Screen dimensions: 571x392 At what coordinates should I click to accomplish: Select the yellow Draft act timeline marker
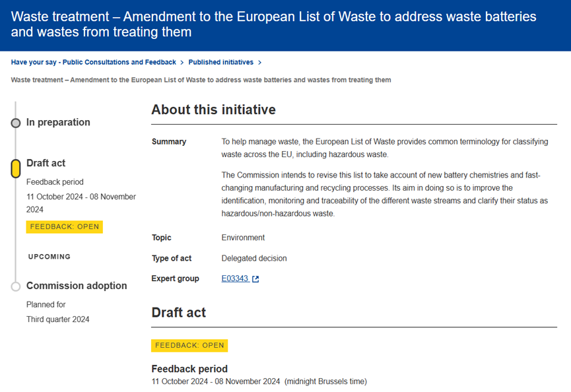click(x=16, y=168)
